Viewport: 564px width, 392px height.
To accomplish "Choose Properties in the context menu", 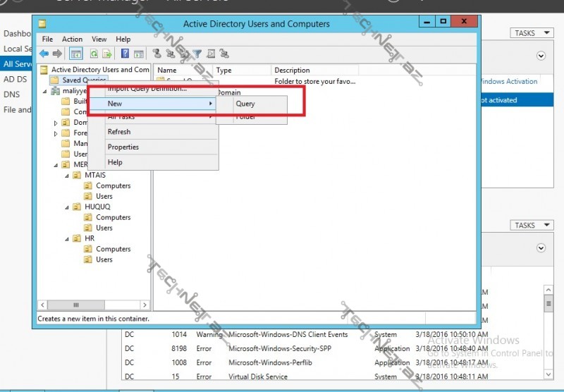I will tap(153, 147).
